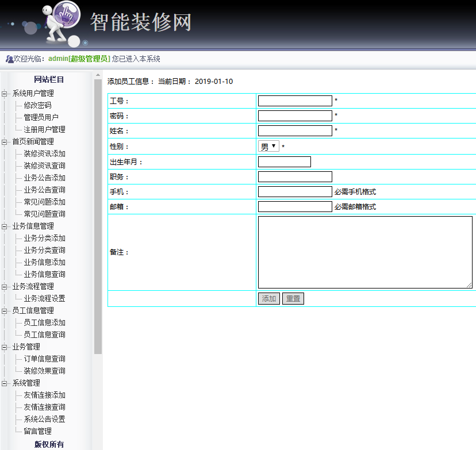
Task: Open 友情连接查询
Action: click(45, 407)
